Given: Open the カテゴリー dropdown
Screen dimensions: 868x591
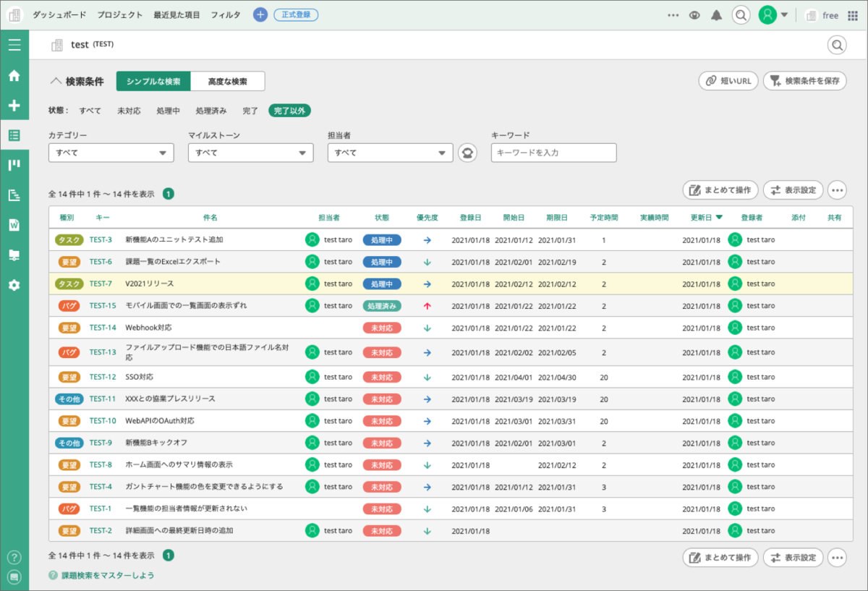Looking at the screenshot, I should coord(111,153).
